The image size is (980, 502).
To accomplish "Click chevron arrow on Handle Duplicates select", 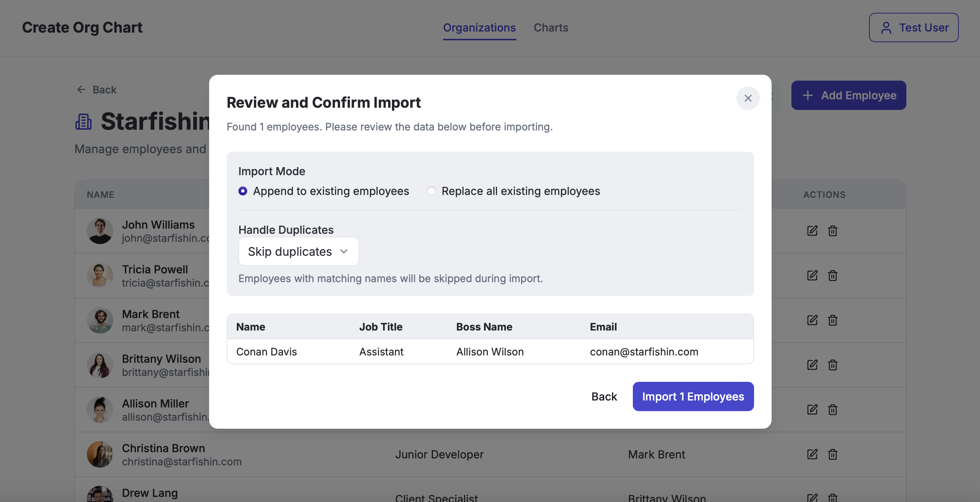I will click(344, 252).
